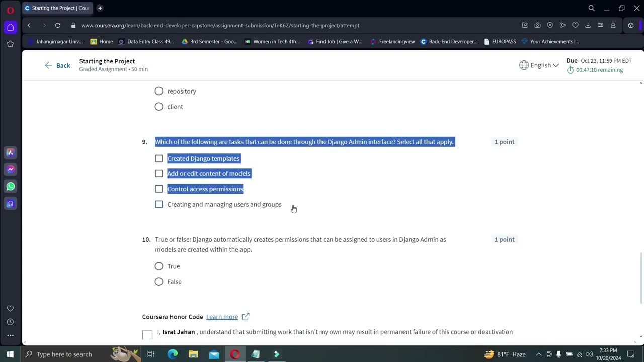Open Windows notification center icon
The height and width of the screenshot is (362, 644).
point(631,354)
